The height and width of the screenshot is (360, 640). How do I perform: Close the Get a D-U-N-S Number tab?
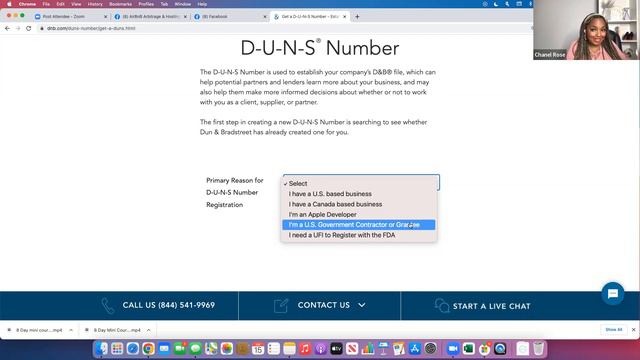pyautogui.click(x=344, y=17)
